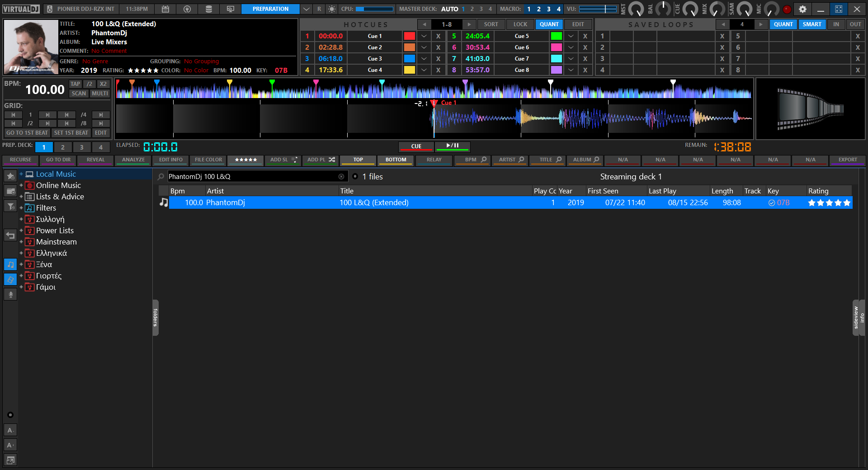Click the favorites star-folder sidebar icon

click(10, 176)
